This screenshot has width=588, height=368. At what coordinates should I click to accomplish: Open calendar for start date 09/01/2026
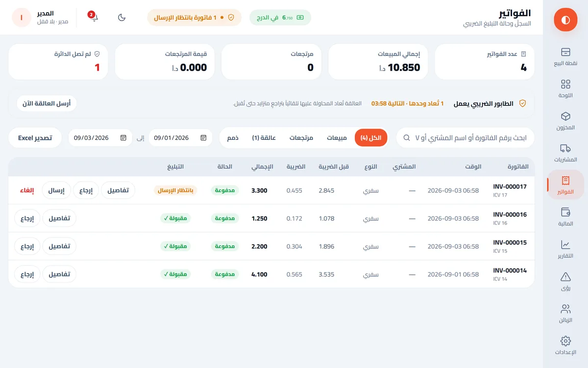point(203,138)
